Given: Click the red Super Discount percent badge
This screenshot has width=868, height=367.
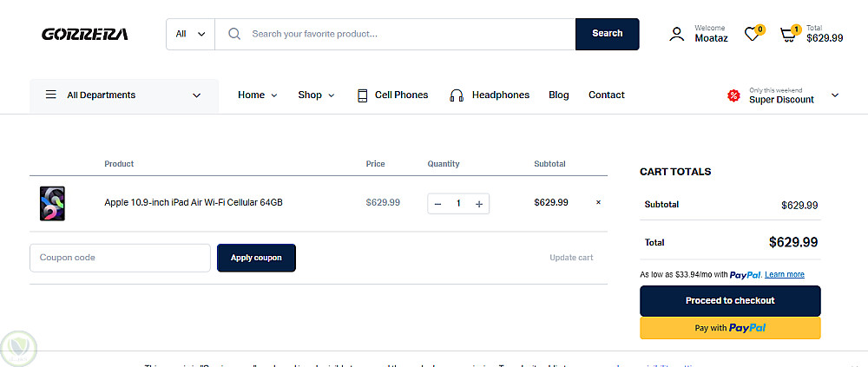Looking at the screenshot, I should click(733, 95).
